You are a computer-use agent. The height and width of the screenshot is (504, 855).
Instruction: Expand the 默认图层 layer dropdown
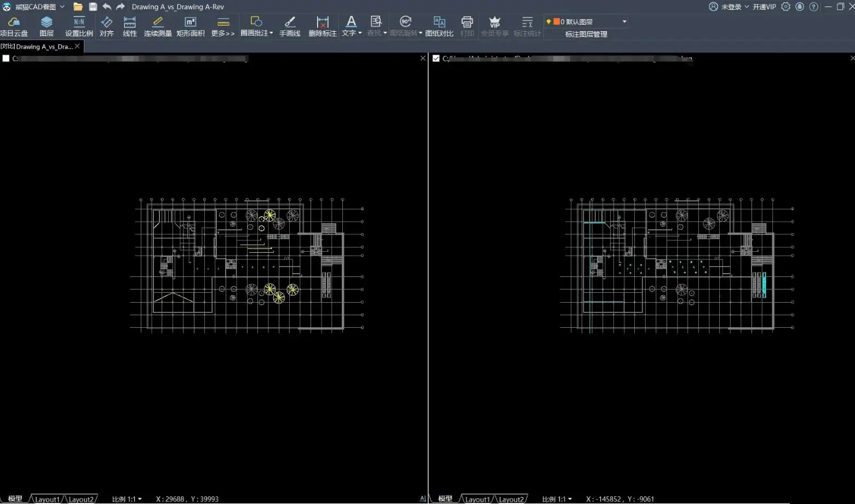(624, 22)
